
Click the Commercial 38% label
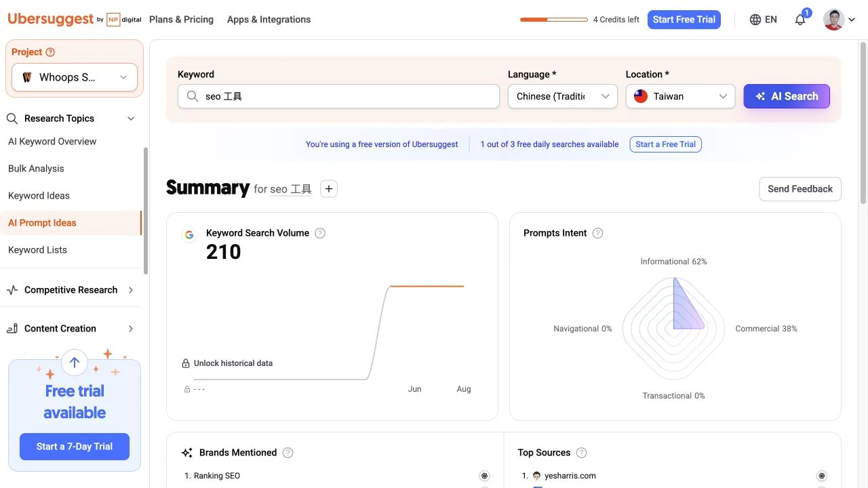click(766, 329)
